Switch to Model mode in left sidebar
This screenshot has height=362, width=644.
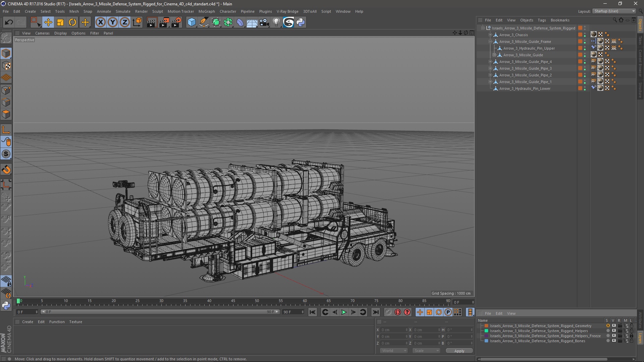tap(6, 53)
